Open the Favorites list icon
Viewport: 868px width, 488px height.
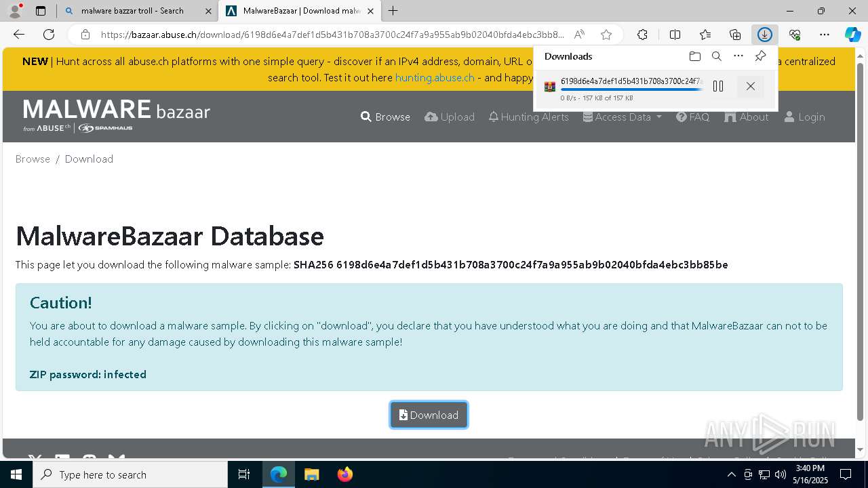pyautogui.click(x=705, y=35)
